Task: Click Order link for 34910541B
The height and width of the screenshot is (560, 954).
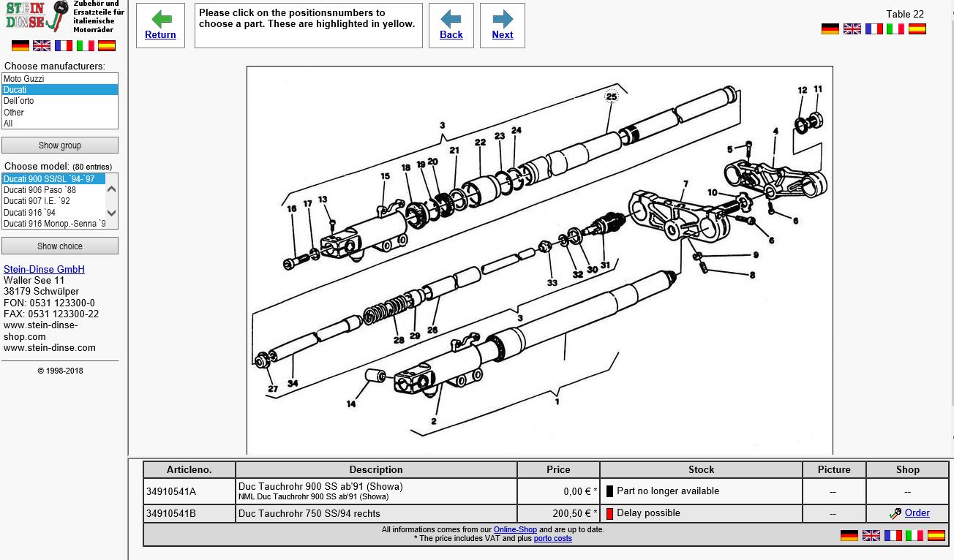Action: click(917, 513)
